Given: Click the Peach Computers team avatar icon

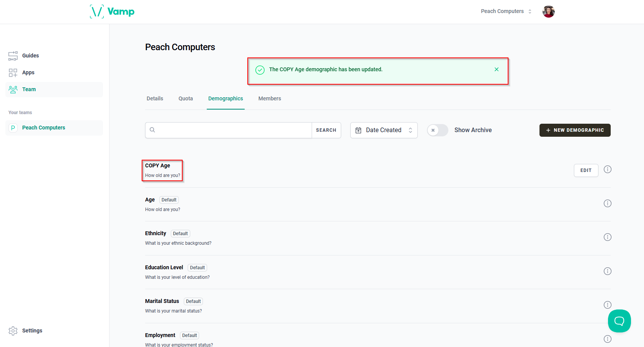Looking at the screenshot, I should tap(13, 128).
